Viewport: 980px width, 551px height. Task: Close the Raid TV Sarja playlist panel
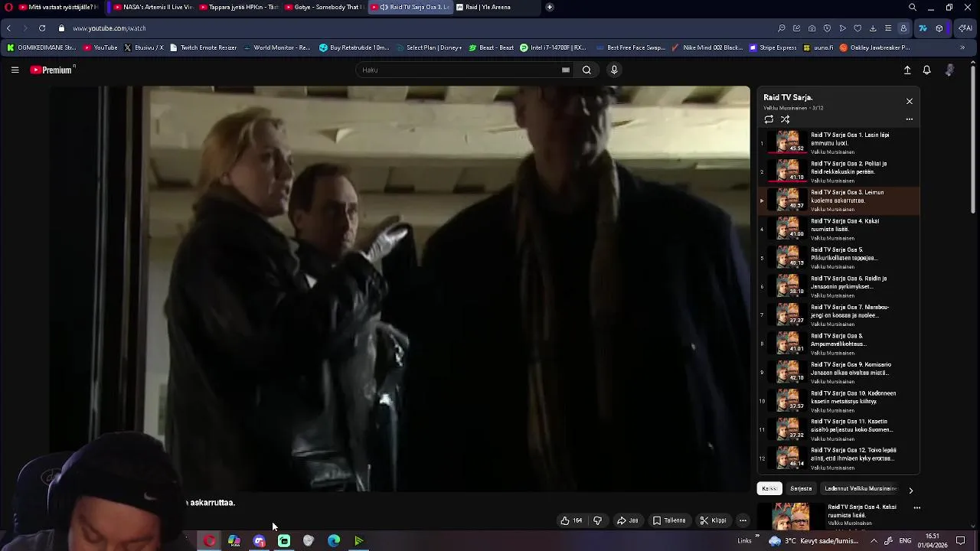click(910, 101)
